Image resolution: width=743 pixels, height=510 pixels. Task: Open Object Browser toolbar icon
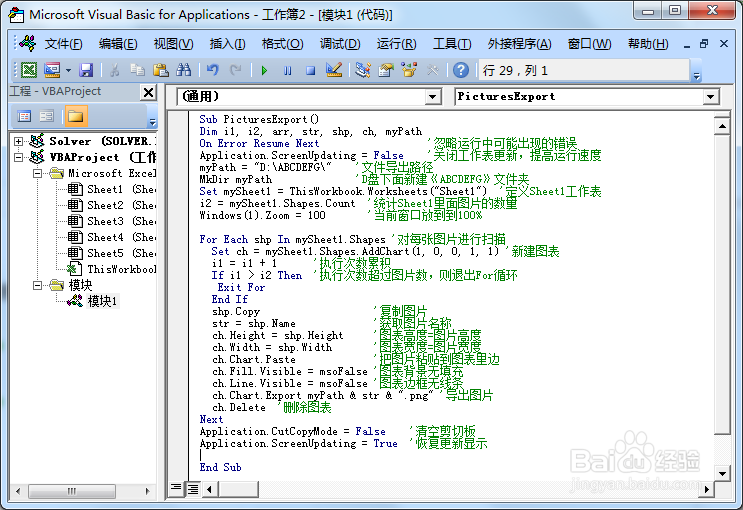click(x=409, y=71)
